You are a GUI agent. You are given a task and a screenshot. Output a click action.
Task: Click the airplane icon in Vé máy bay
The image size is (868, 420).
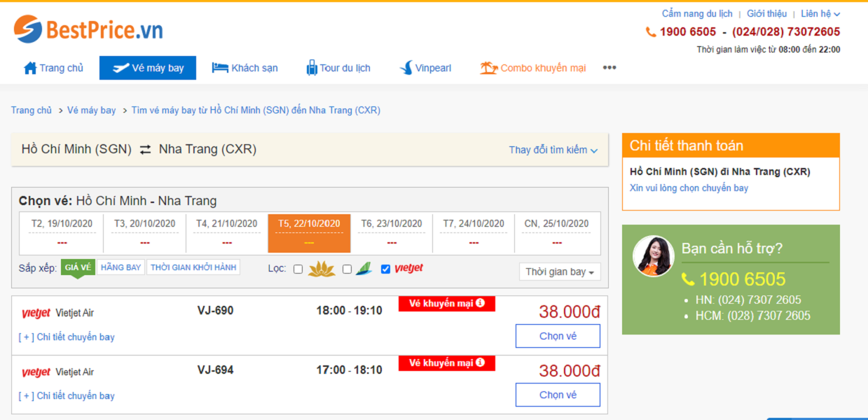120,68
